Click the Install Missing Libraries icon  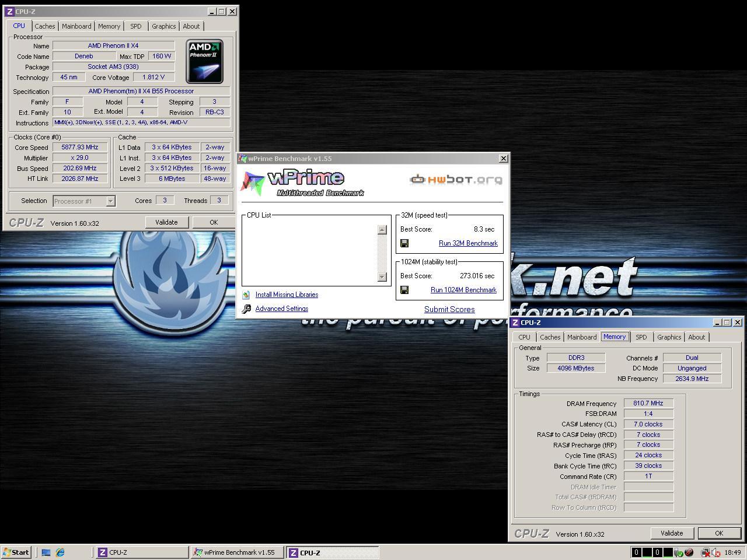(x=246, y=295)
